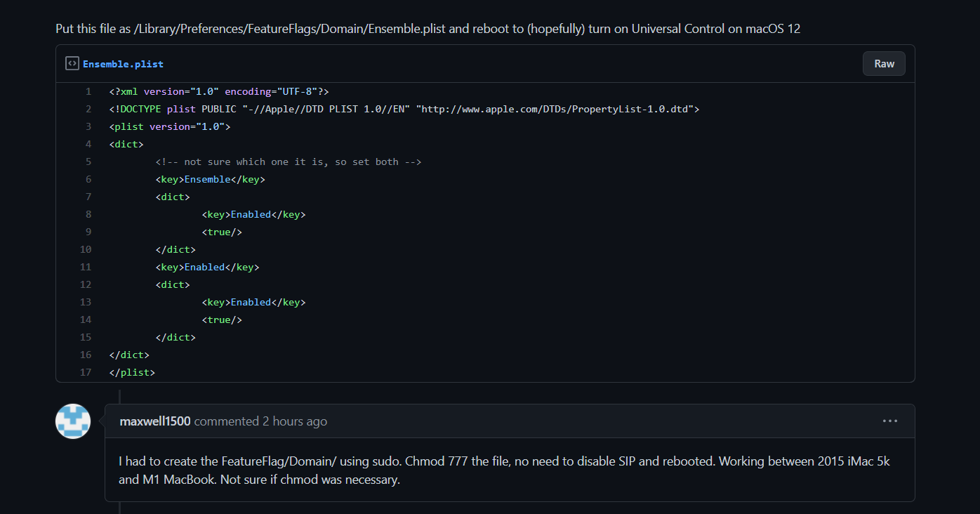Click line number 2 of the DOCTYPE line
The height and width of the screenshot is (514, 980).
click(88, 109)
